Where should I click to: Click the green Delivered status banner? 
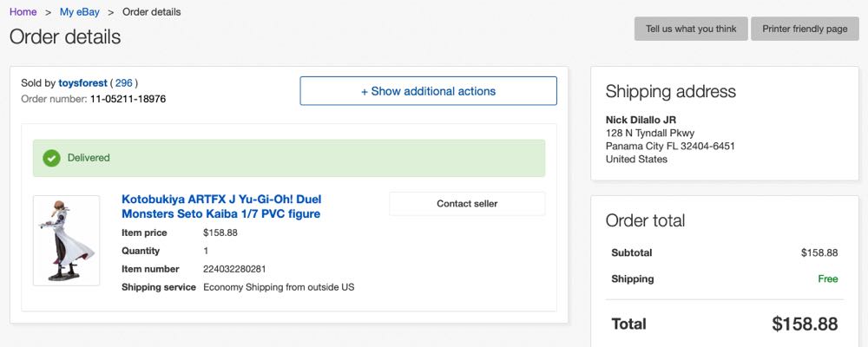tap(289, 158)
